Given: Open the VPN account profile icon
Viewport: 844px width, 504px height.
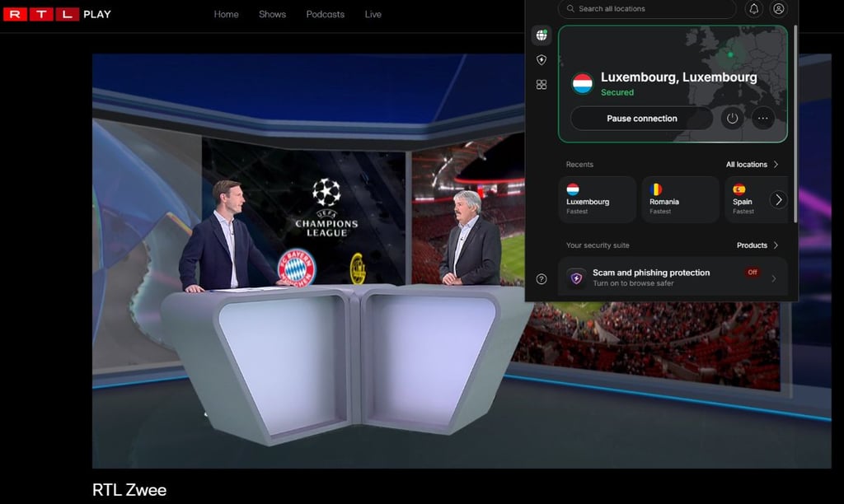Looking at the screenshot, I should coord(778,8).
